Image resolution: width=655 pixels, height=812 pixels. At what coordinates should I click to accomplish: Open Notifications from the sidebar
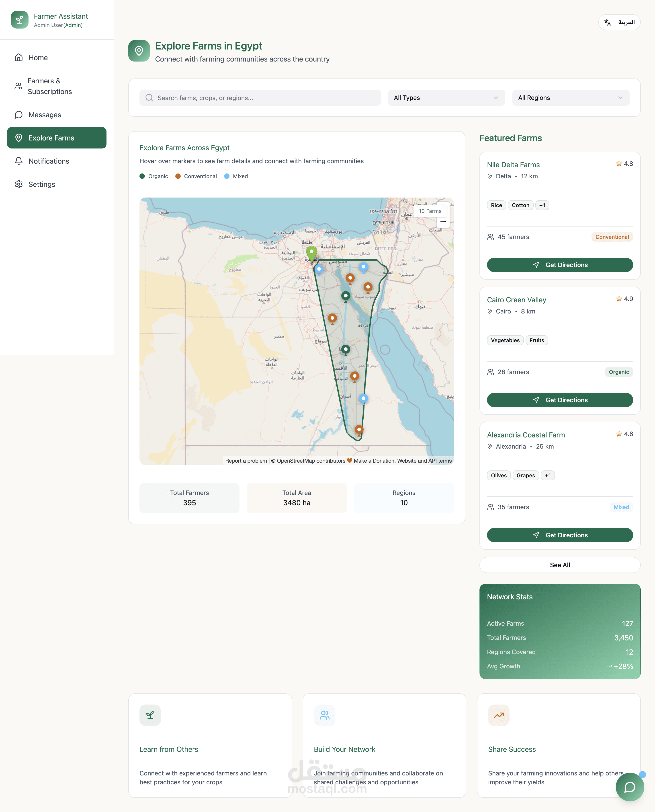(49, 161)
